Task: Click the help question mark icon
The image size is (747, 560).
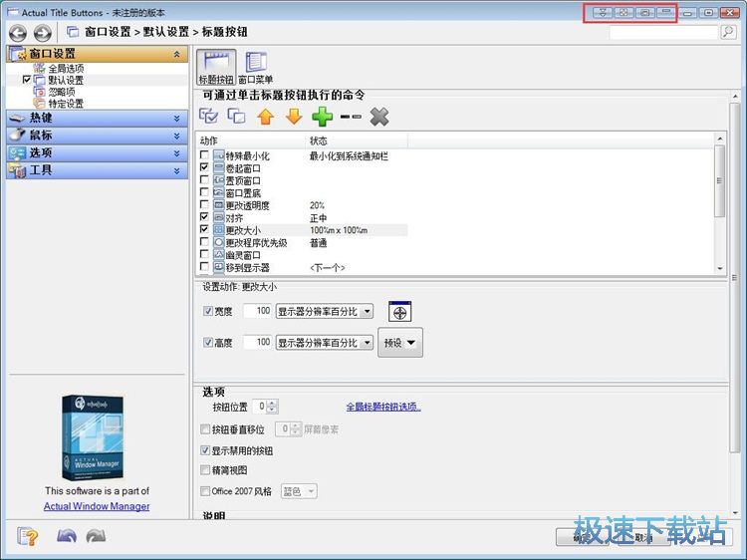Action: point(27,537)
